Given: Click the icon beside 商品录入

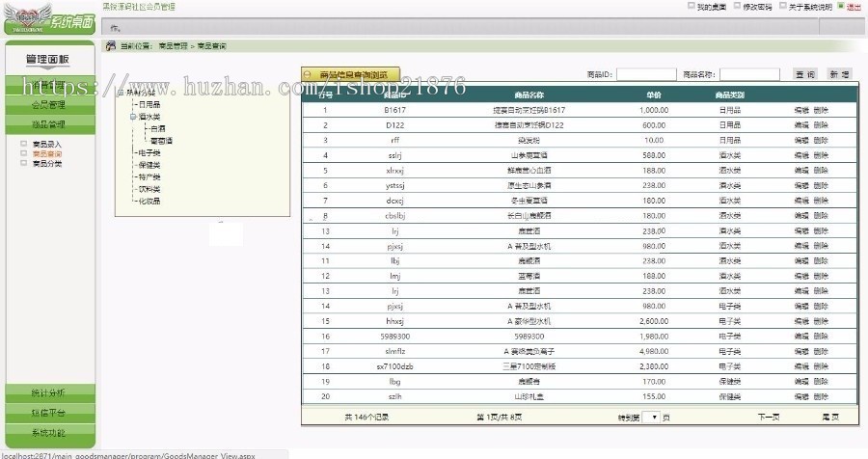Looking at the screenshot, I should tap(24, 144).
